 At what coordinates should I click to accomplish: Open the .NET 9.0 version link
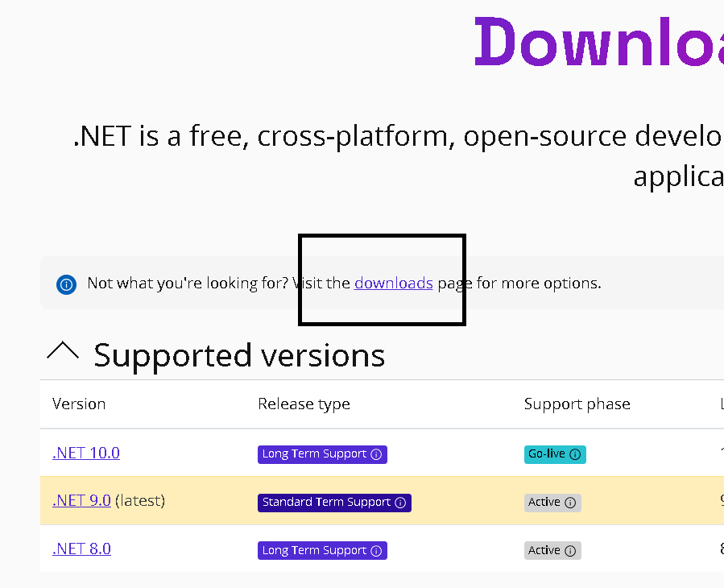(81, 500)
